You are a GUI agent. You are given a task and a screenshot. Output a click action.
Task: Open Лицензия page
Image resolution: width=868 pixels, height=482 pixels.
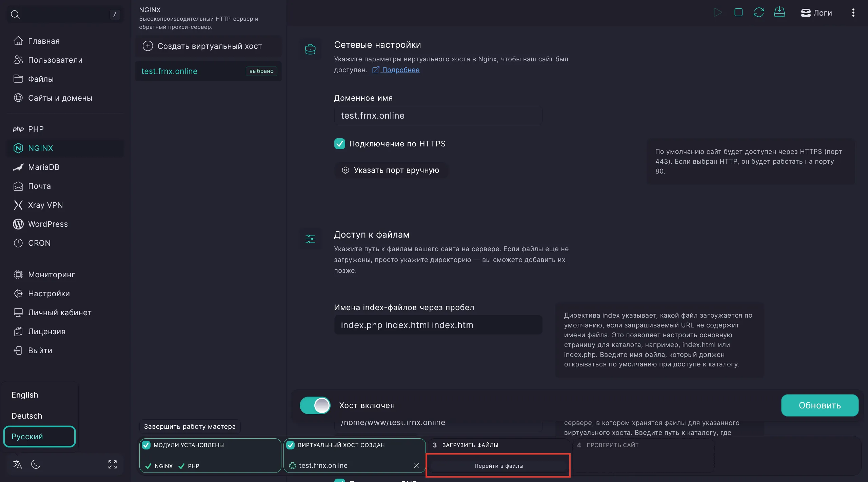click(x=66, y=332)
